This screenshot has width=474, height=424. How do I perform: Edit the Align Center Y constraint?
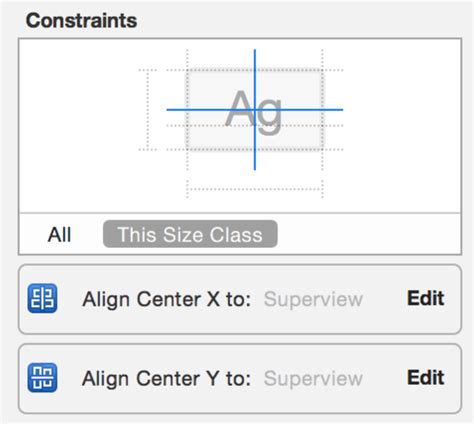click(x=425, y=377)
